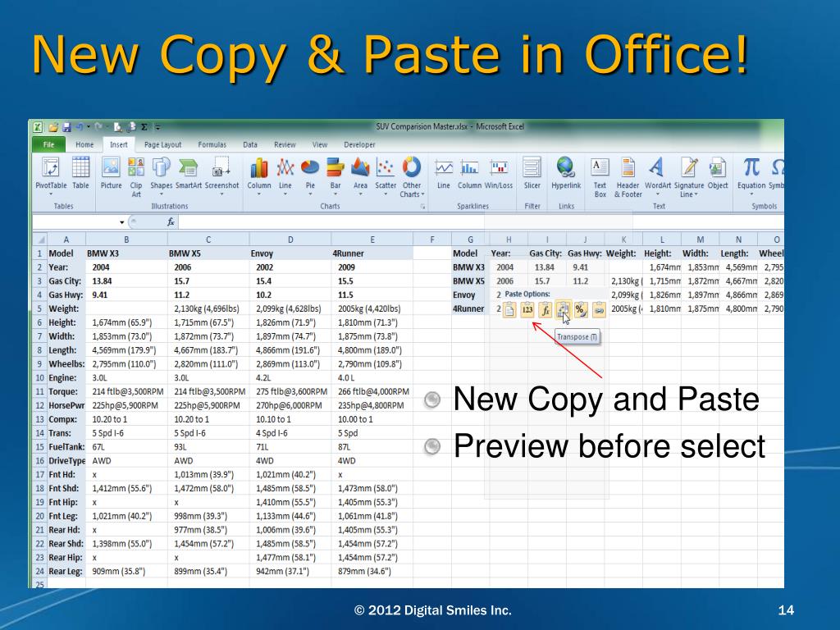
Task: Open the Customize Quick Access Toolbar dropdown
Action: pos(157,127)
